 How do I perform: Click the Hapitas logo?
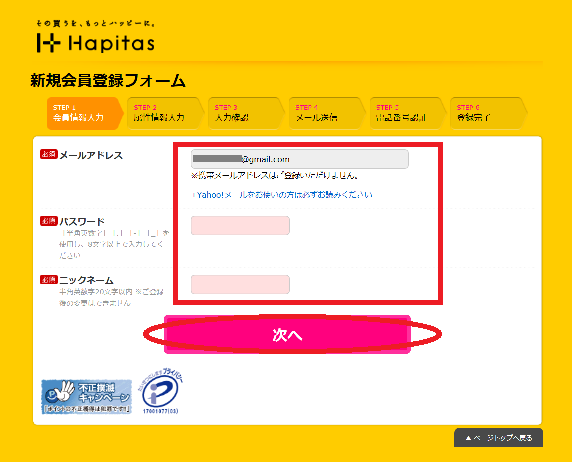tap(96, 37)
